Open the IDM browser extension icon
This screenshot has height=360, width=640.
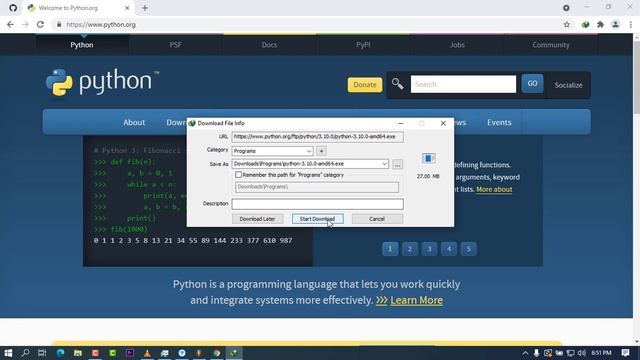click(585, 24)
